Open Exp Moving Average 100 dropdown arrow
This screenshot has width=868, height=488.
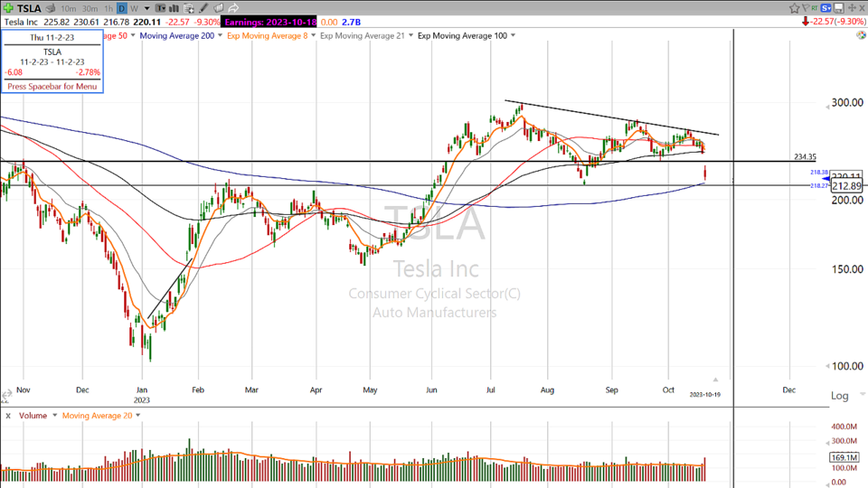[514, 35]
